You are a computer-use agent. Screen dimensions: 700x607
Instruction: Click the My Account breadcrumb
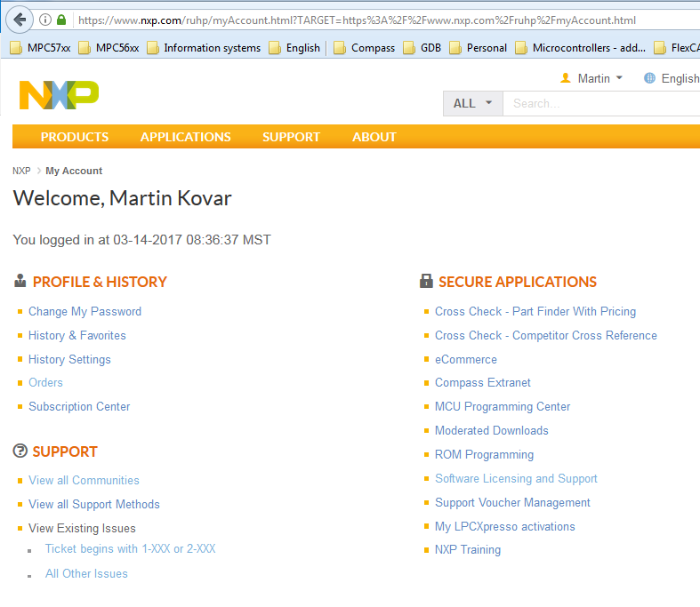coord(74,171)
